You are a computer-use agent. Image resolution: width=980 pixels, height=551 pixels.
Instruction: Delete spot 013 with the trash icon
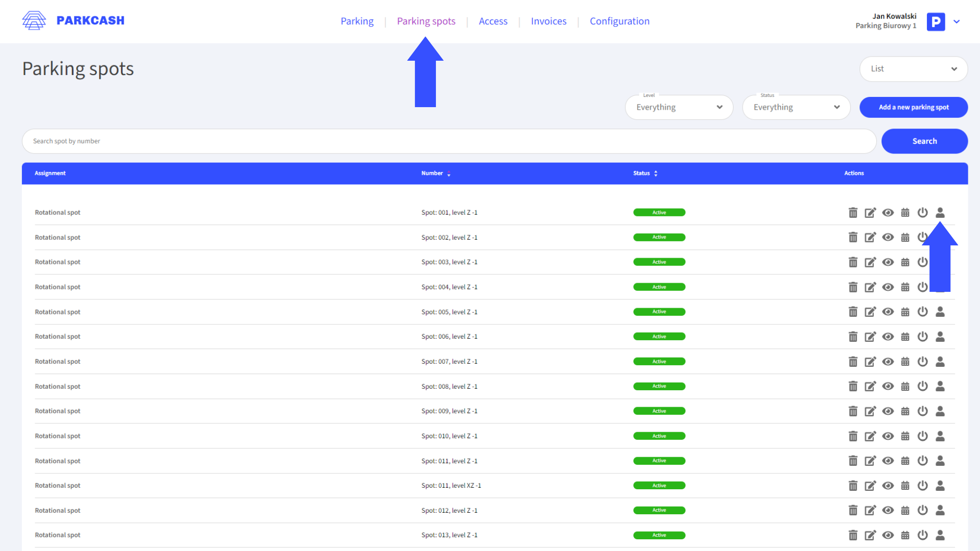point(853,535)
